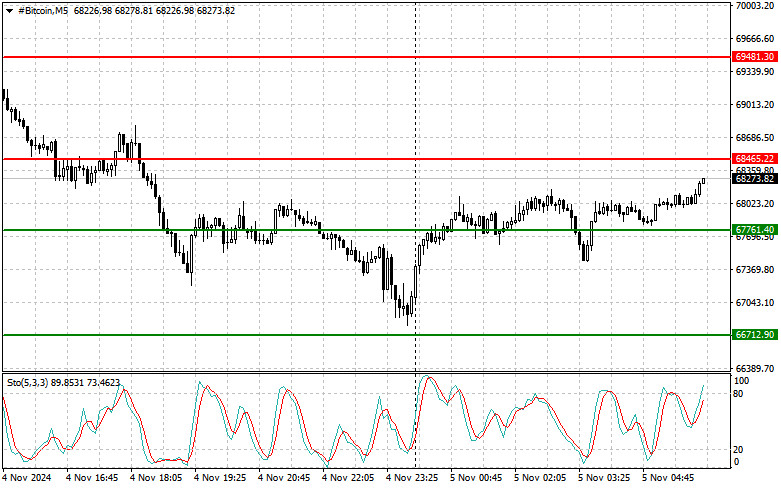781x489 pixels.
Task: Click the red 69481.30 price label
Action: [x=754, y=57]
